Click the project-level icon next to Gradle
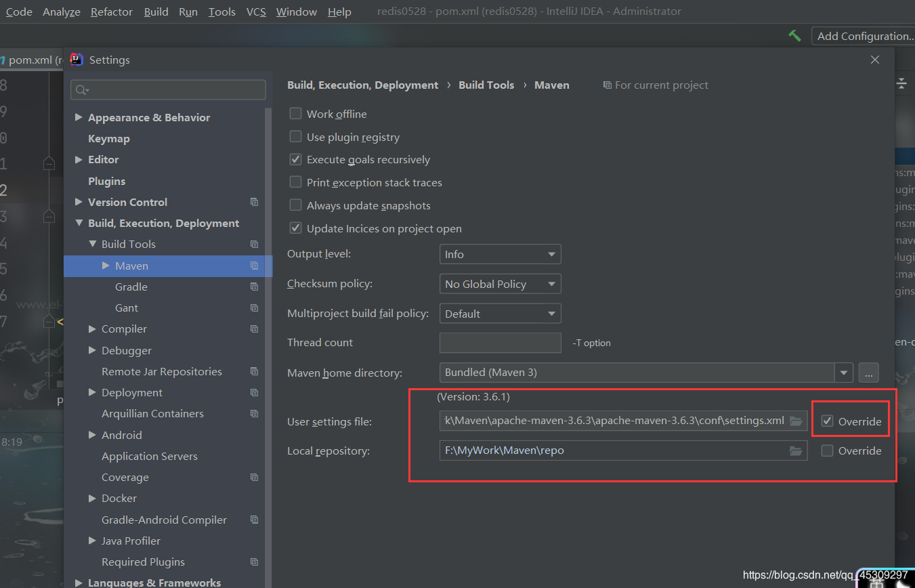Viewport: 915px width, 588px height. [x=254, y=287]
